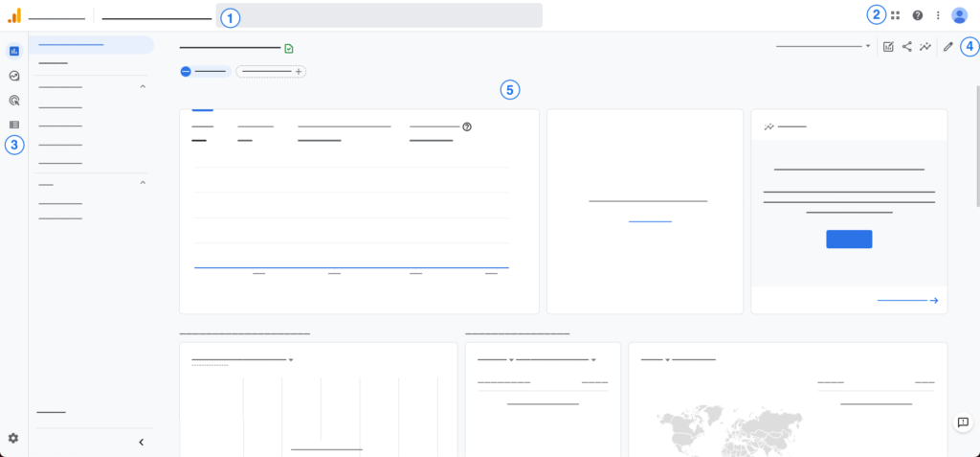Click the dashed add comparison chip
The height and width of the screenshot is (457, 980).
[271, 72]
